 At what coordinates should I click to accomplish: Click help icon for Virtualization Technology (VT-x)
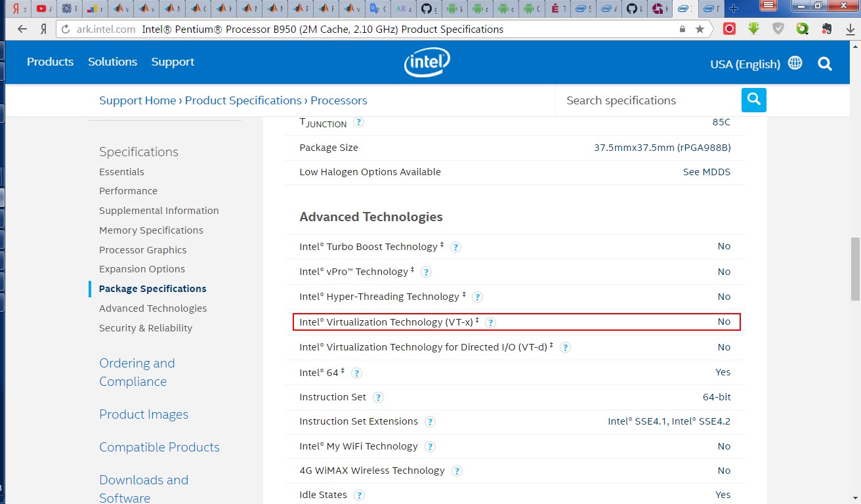(490, 322)
